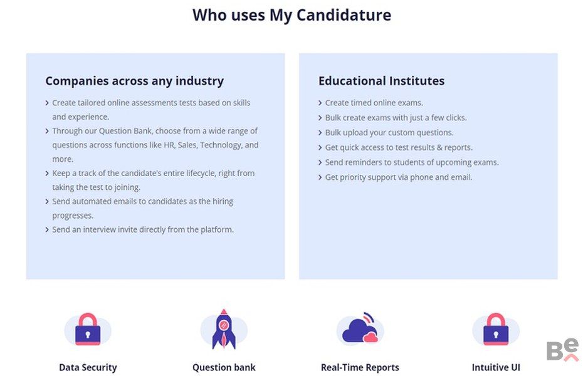This screenshot has height=376, width=588.
Task: Click the 'Data Security' label
Action: pos(88,368)
